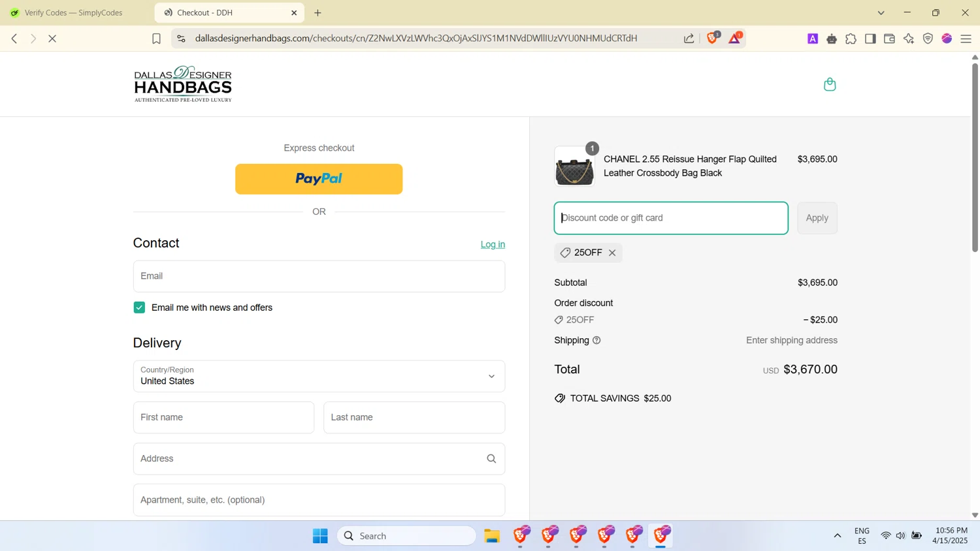Focus the Apartment, suite field
The image size is (980, 551).
tap(319, 500)
